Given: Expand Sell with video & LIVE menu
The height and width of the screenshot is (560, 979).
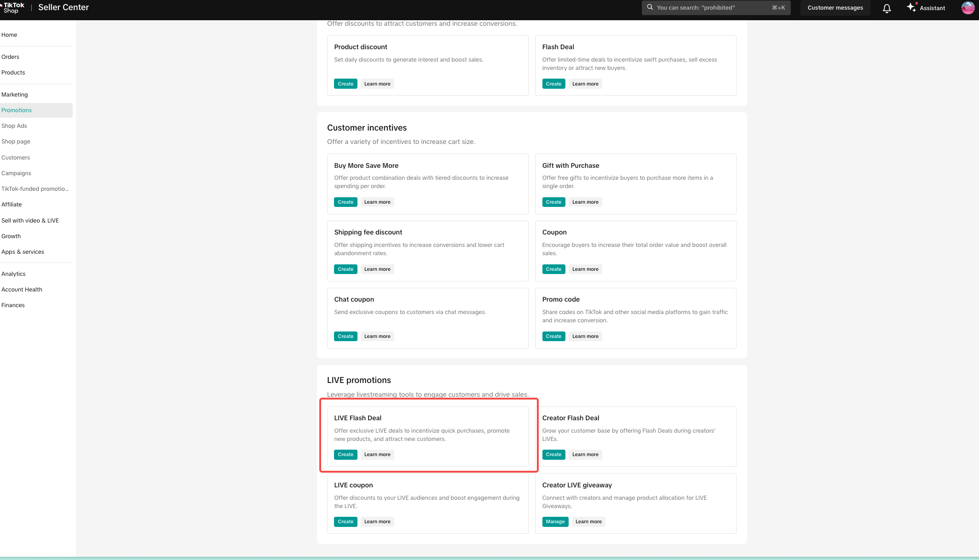Looking at the screenshot, I should (30, 221).
